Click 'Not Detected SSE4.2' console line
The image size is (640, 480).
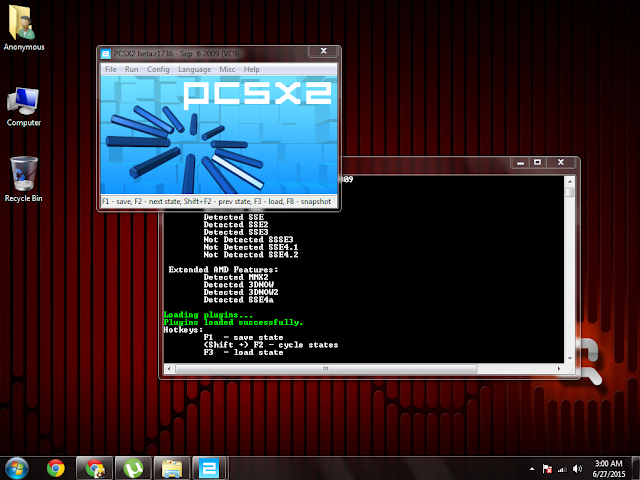(251, 255)
